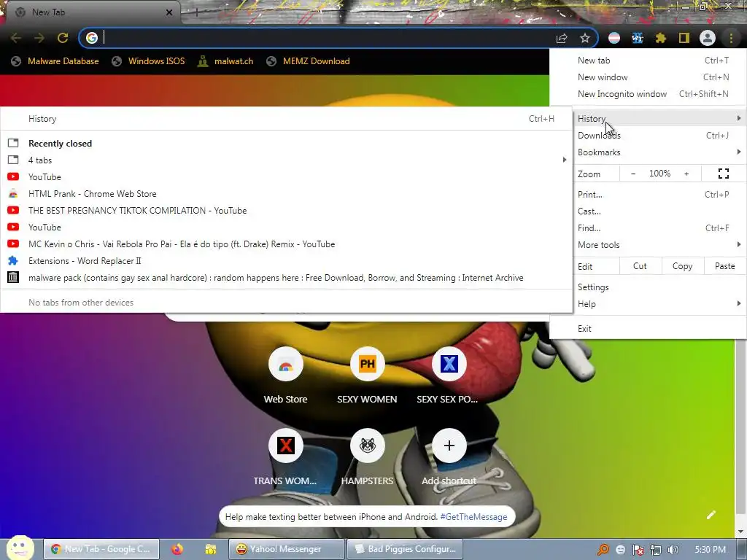This screenshot has height=560, width=747.
Task: Click the new tab plus button
Action: (x=196, y=13)
